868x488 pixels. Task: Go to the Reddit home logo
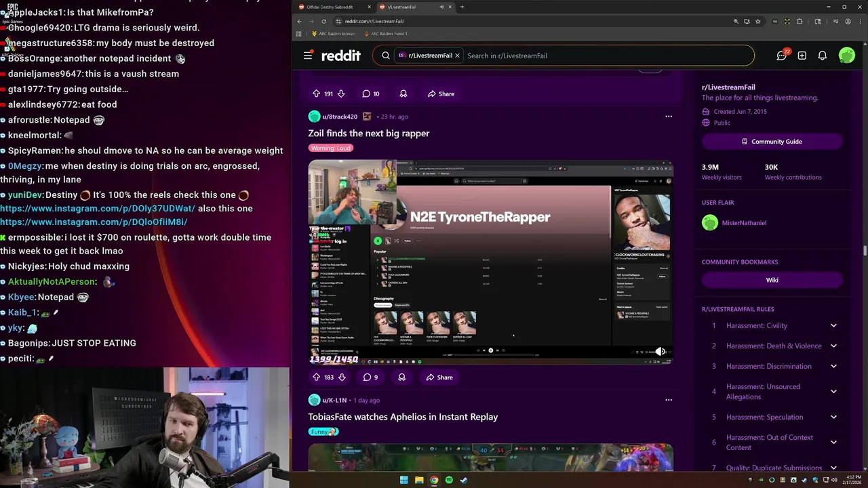point(341,56)
